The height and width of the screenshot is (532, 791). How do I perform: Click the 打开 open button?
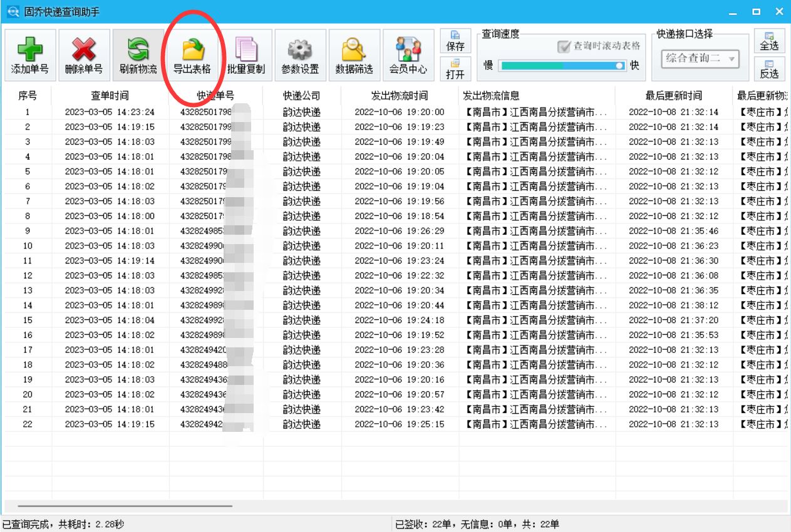tap(455, 68)
